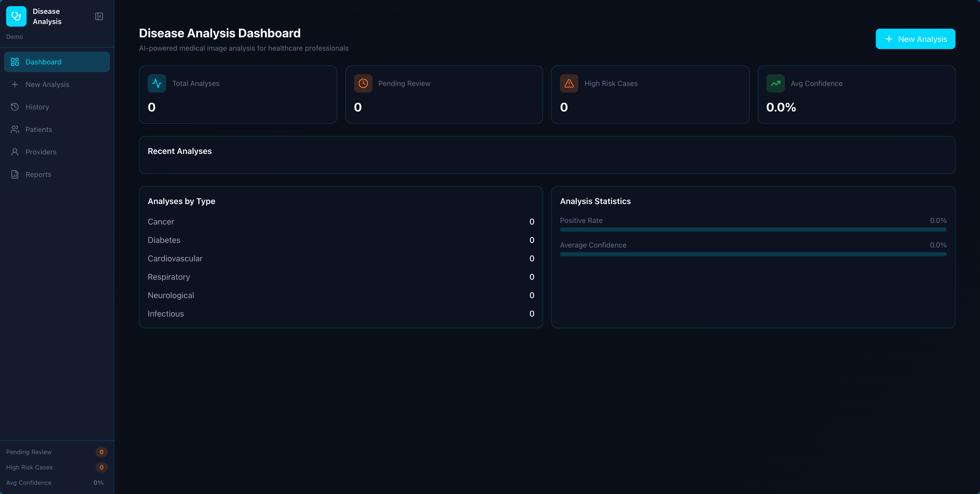Go to New Analysis in the sidebar
The image size is (980, 494).
(x=57, y=85)
